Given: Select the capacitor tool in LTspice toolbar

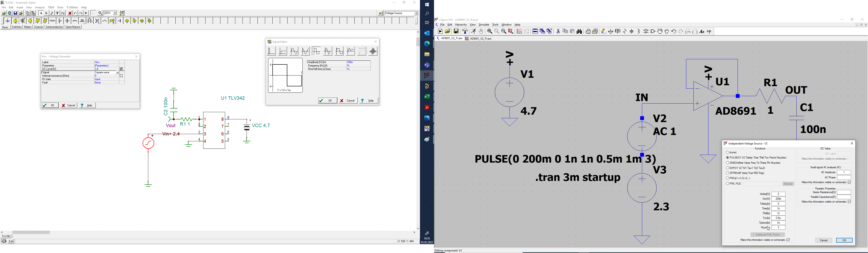Looking at the screenshot, I should [632, 31].
